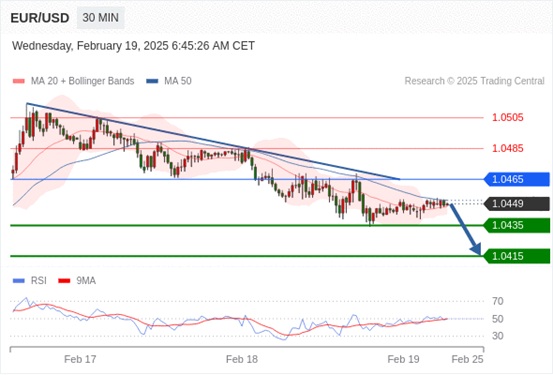This screenshot has width=553, height=375.
Task: Click the dark blue MA 50 swatch
Action: 152,81
